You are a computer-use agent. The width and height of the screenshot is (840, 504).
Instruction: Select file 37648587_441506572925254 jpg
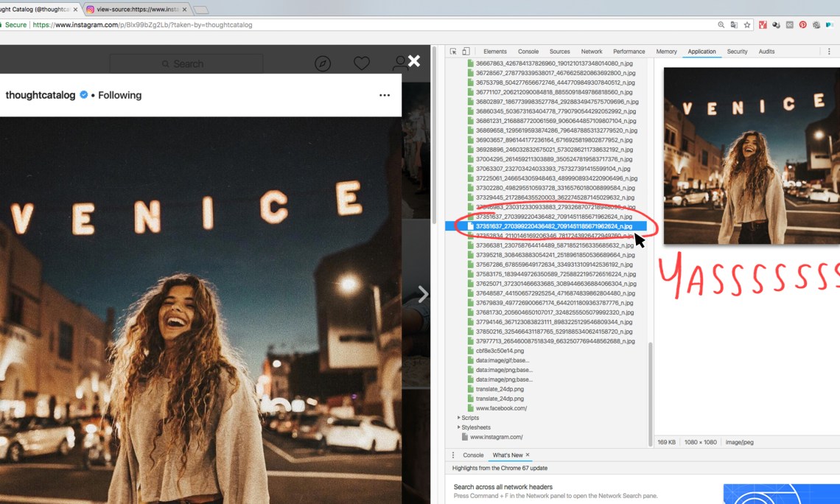click(555, 293)
